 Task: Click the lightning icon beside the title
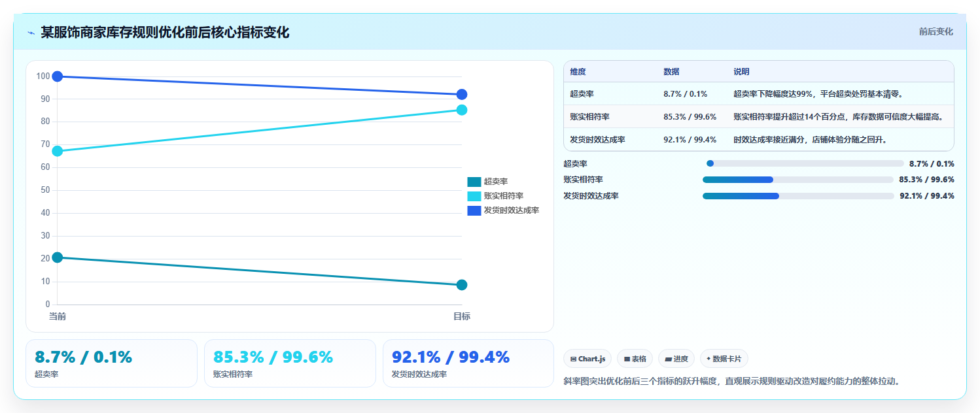point(31,33)
